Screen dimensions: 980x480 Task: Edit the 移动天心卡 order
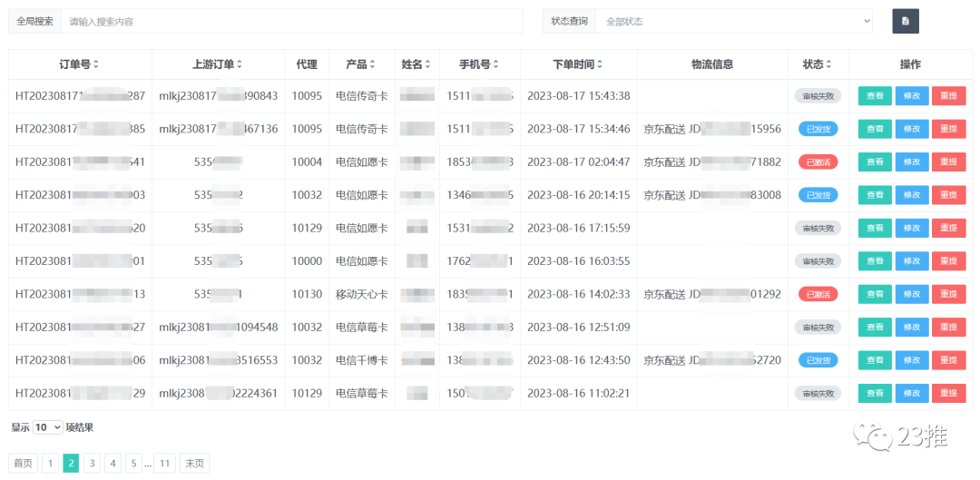[x=912, y=294]
